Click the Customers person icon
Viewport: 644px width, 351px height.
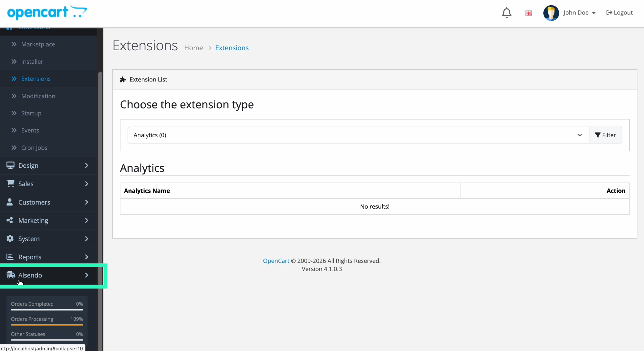[x=10, y=202]
